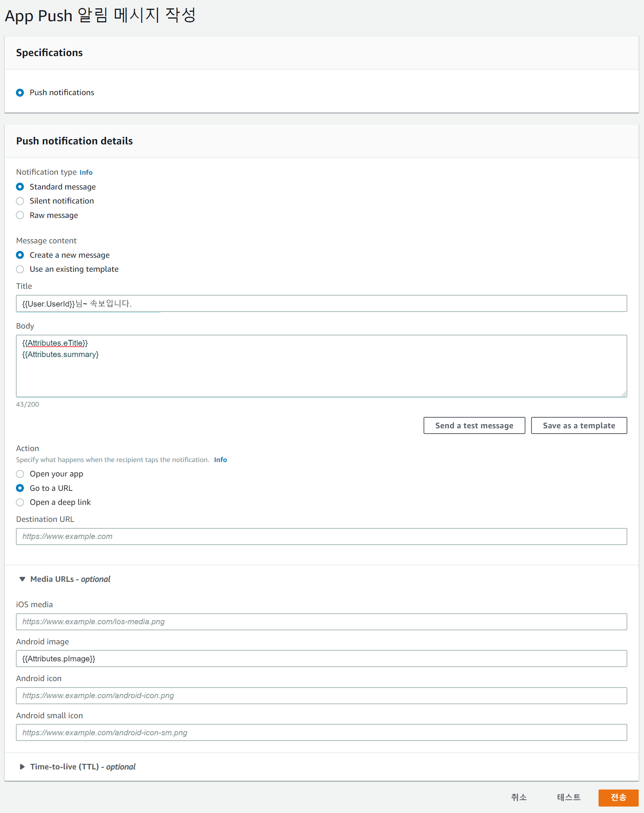Focus the Destination URL input field
644x813 pixels.
(x=321, y=537)
